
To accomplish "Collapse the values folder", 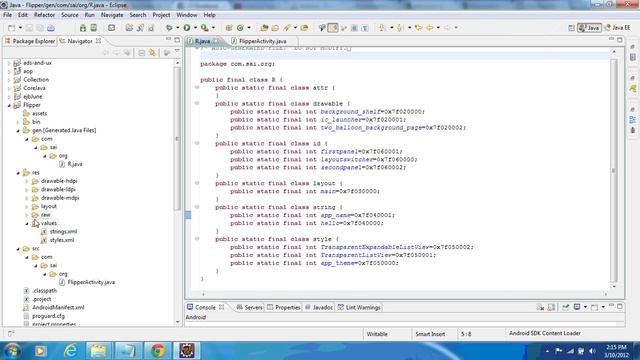I will click(27, 224).
